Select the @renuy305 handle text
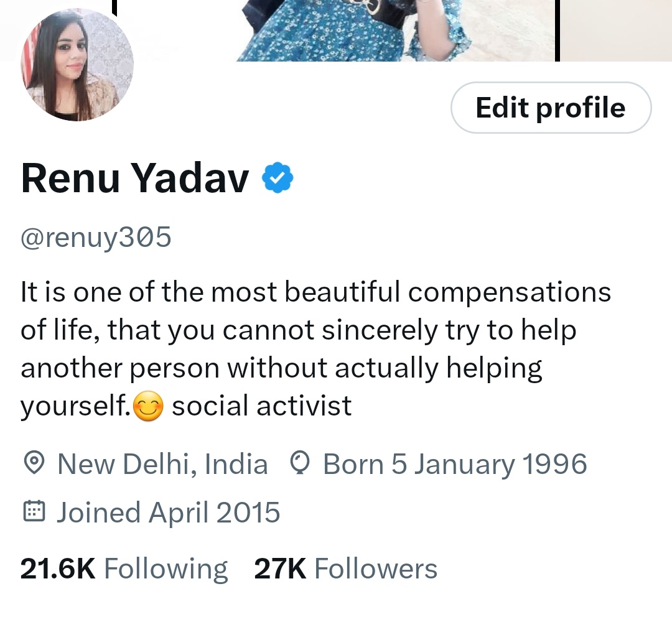672x622 pixels. click(x=96, y=237)
